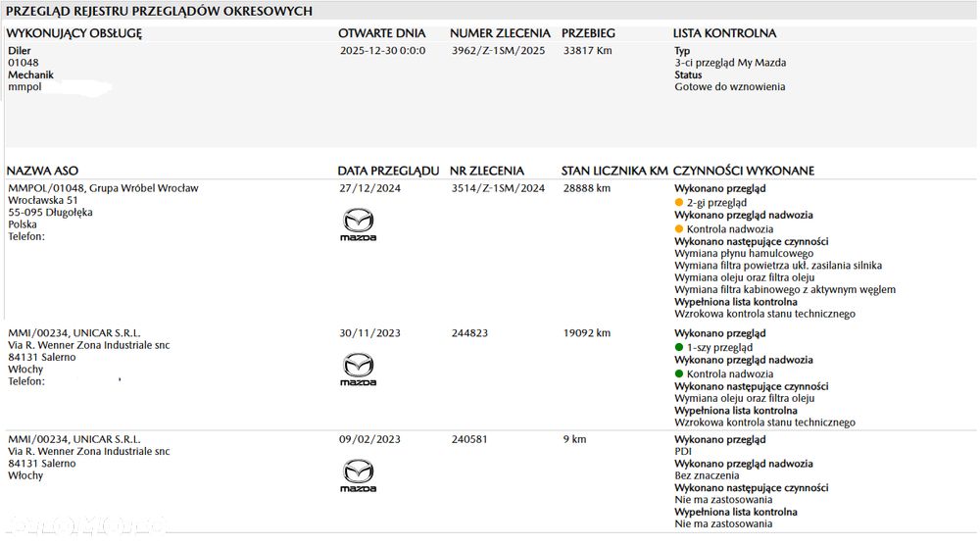Click the country Włochy in the 30/11/2023 entry
This screenshot has height=546, width=980.
coord(25,370)
